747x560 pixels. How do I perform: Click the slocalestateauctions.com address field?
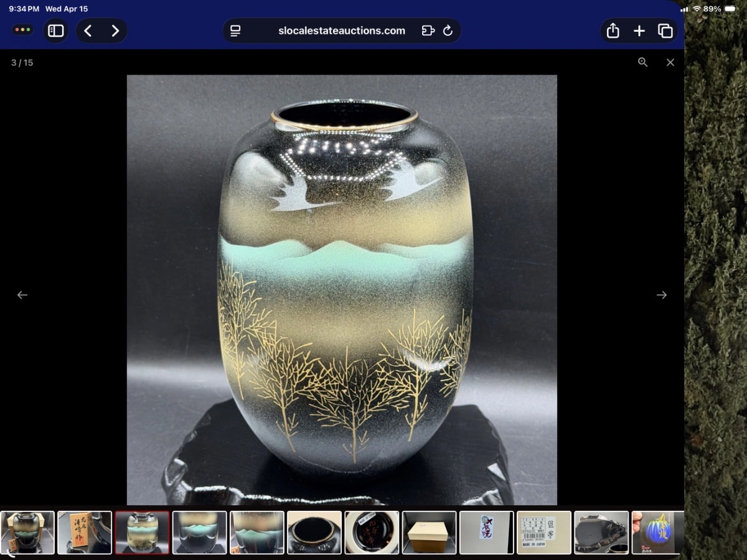point(341,30)
